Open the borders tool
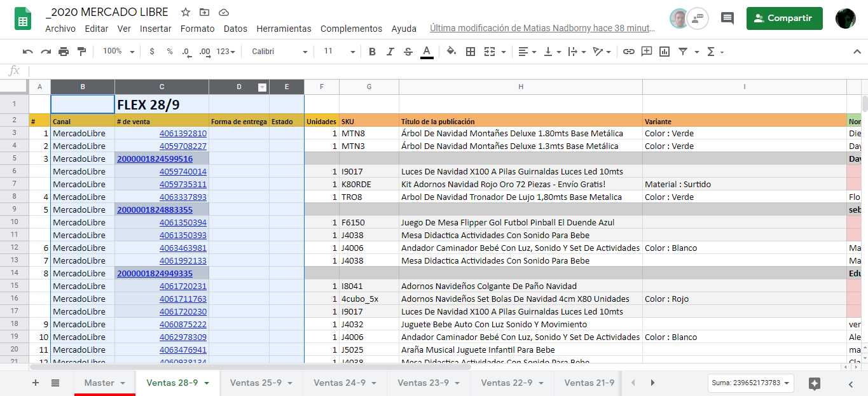This screenshot has height=396, width=868. (x=471, y=52)
